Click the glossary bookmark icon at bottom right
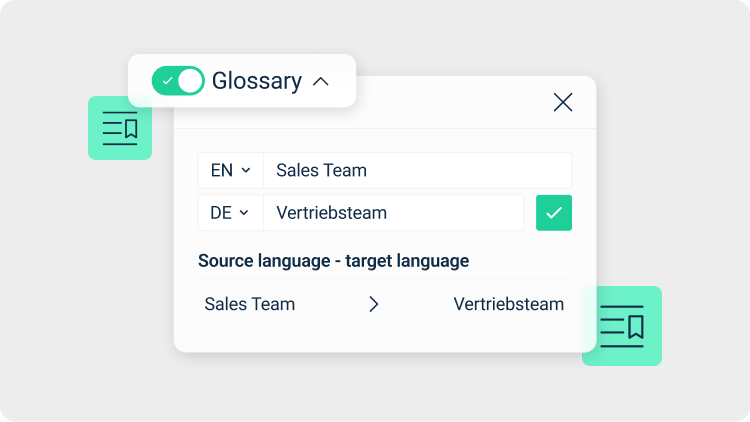Screen dimensions: 750x422 pyautogui.click(x=621, y=326)
